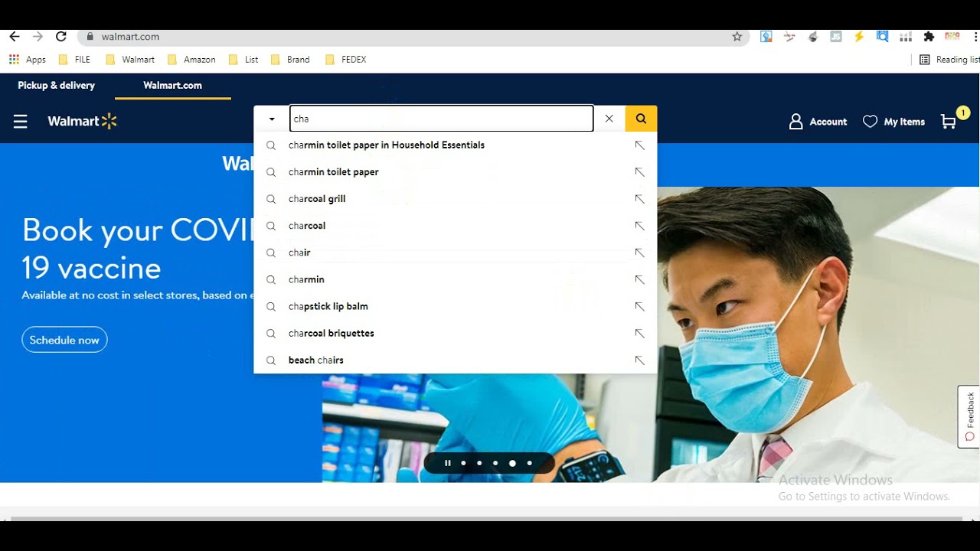Select the highlighted fourth carousel dot
The width and height of the screenshot is (980, 551).
point(512,463)
